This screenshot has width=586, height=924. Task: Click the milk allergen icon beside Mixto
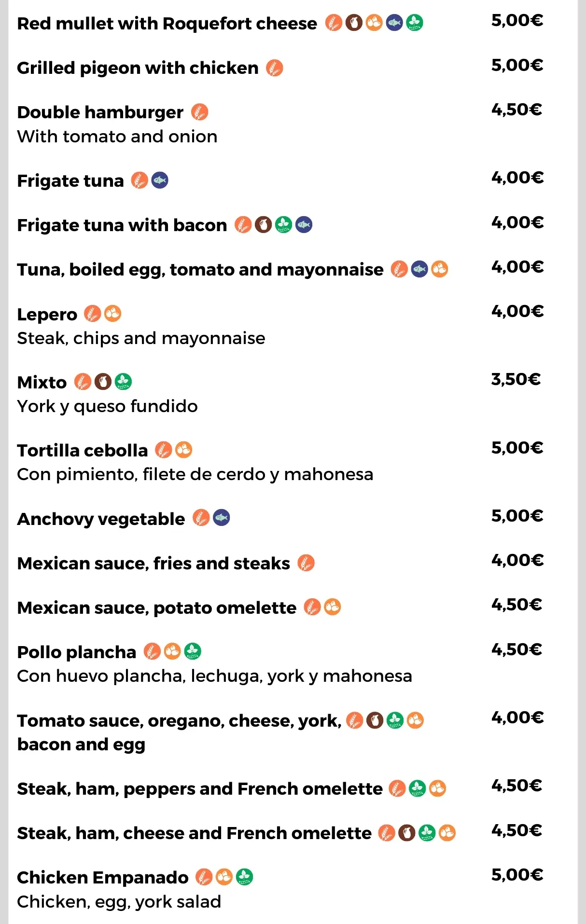pyautogui.click(x=103, y=382)
